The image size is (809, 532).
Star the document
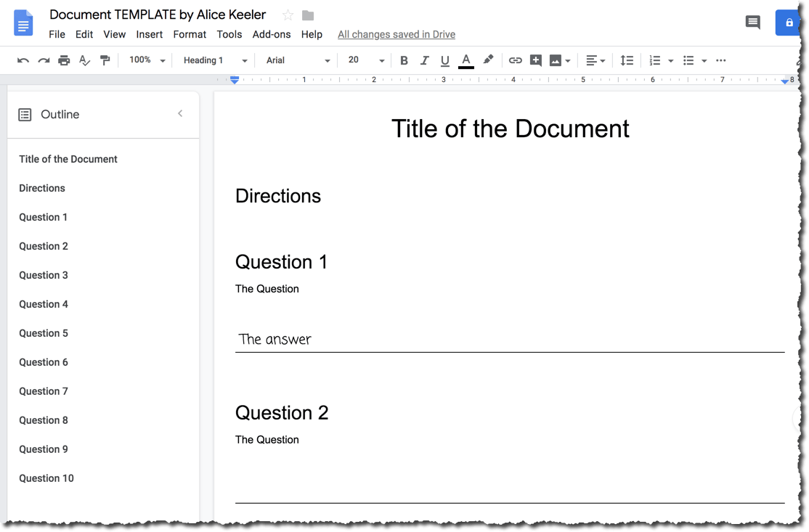[288, 15]
